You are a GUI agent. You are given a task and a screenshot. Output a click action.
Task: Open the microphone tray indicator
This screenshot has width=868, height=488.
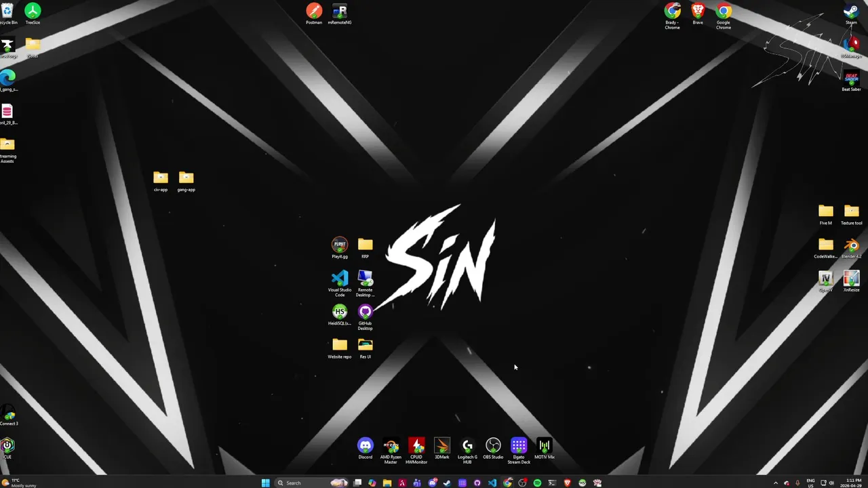(797, 483)
